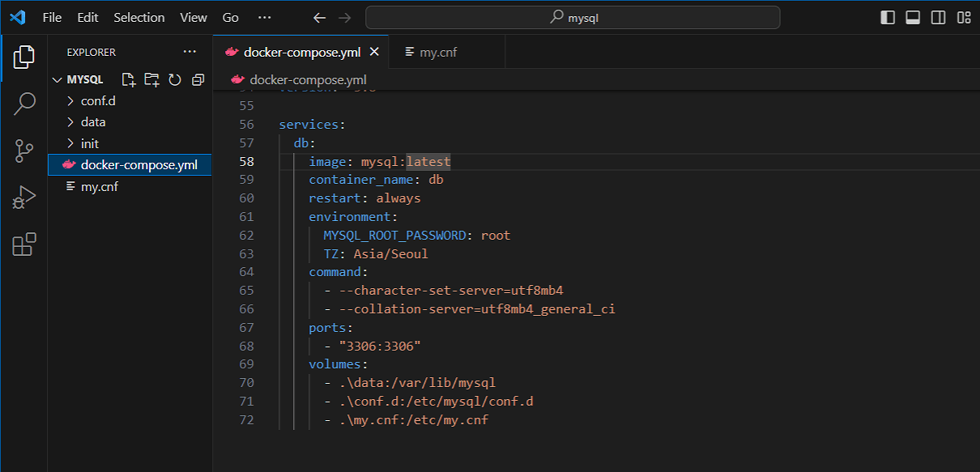The width and height of the screenshot is (980, 472).
Task: Toggle the bottom panel visibility
Action: click(913, 17)
